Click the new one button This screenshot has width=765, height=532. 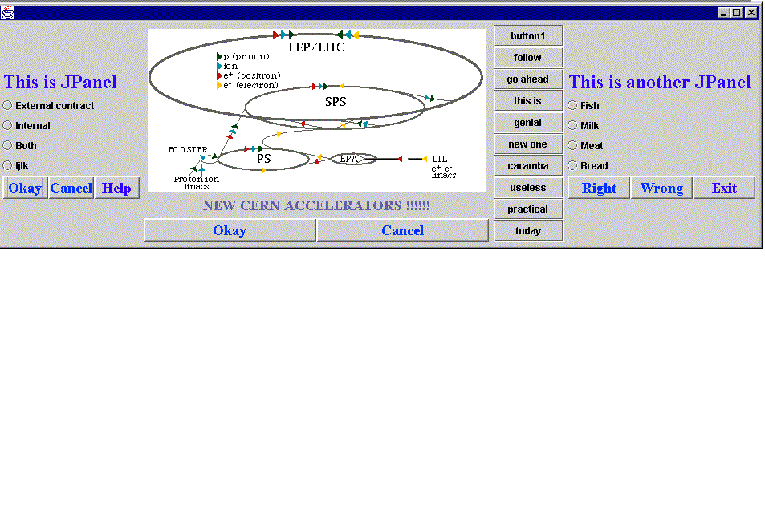click(528, 144)
